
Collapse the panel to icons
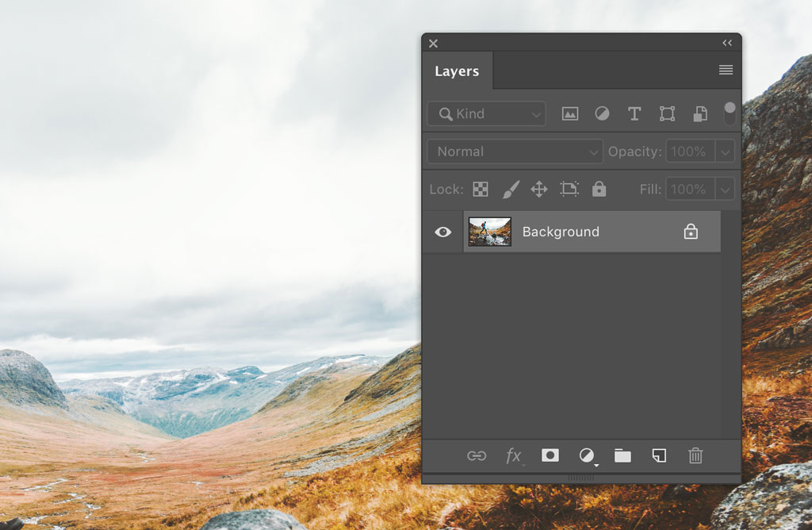click(727, 43)
